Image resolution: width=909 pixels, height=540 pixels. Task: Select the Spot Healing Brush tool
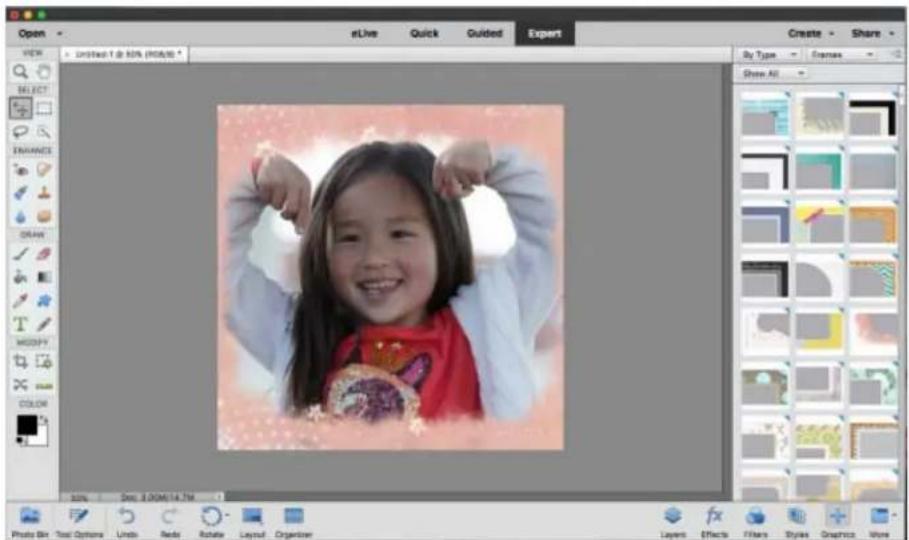point(44,169)
